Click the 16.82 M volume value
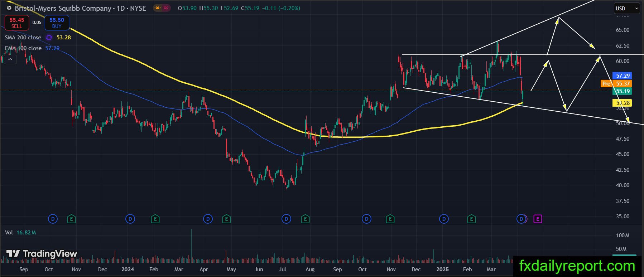Image resolution: width=644 pixels, height=277 pixels. point(26,233)
